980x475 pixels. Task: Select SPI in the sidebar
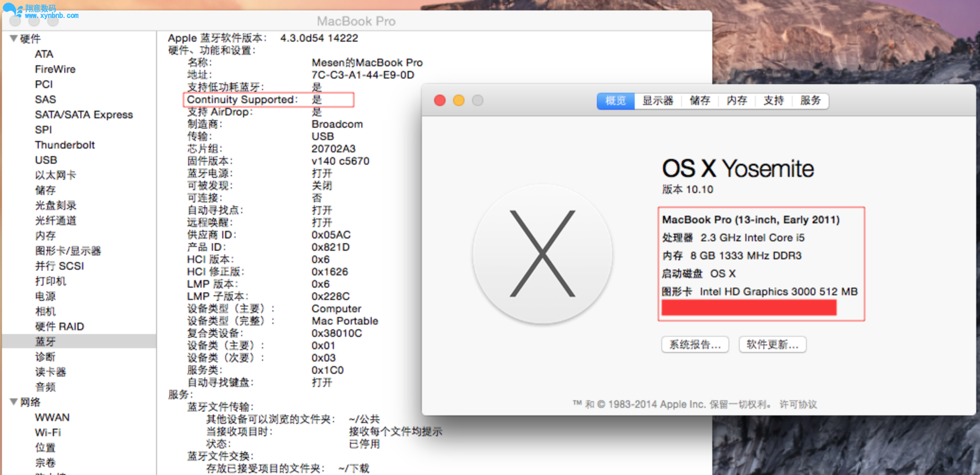[43, 130]
